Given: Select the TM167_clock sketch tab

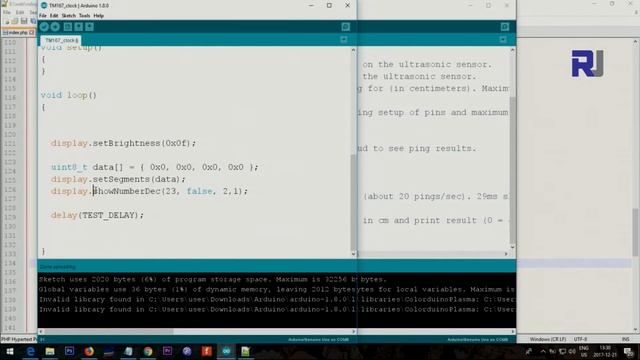Looking at the screenshot, I should 61,40.
